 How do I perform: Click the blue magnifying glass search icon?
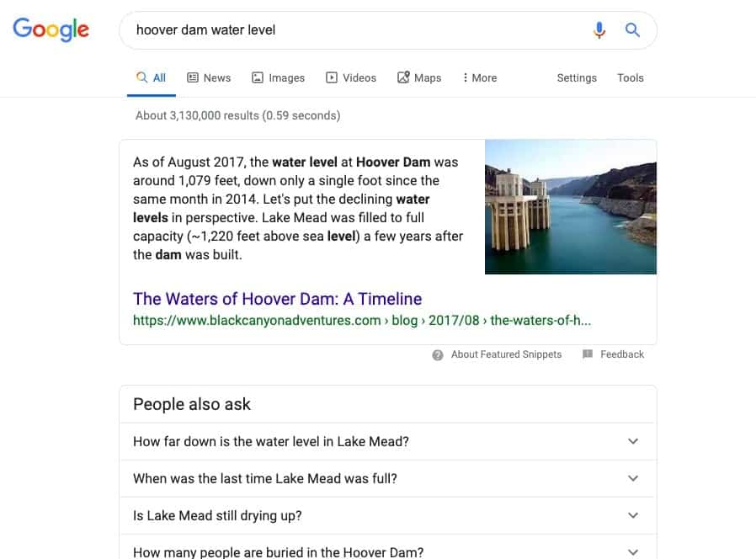[x=632, y=30]
